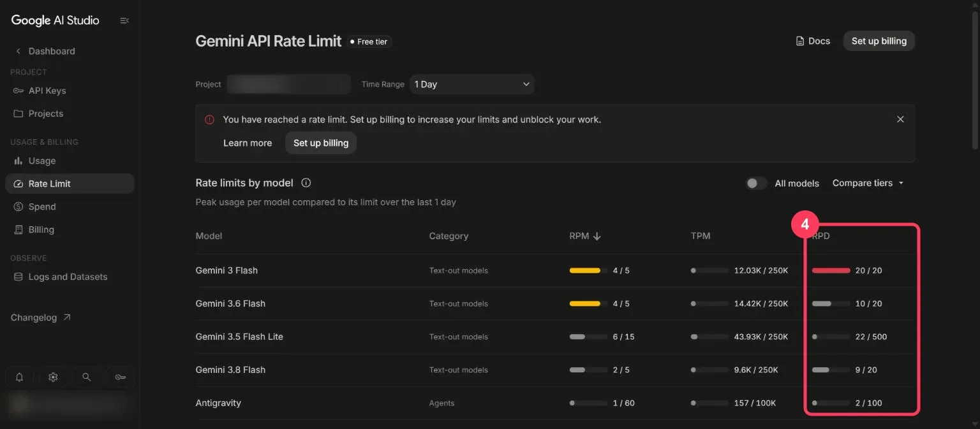Open the Changelog external link
This screenshot has width=980, height=429.
coord(41,317)
